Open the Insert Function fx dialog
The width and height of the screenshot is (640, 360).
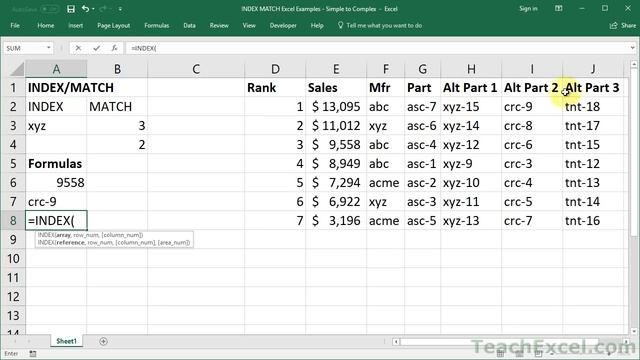(115, 48)
